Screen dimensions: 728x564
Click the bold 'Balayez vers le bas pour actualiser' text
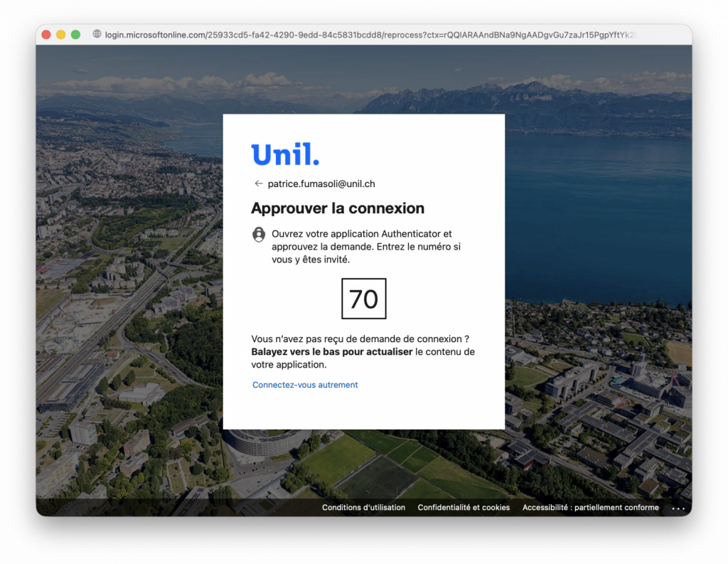pyautogui.click(x=332, y=351)
